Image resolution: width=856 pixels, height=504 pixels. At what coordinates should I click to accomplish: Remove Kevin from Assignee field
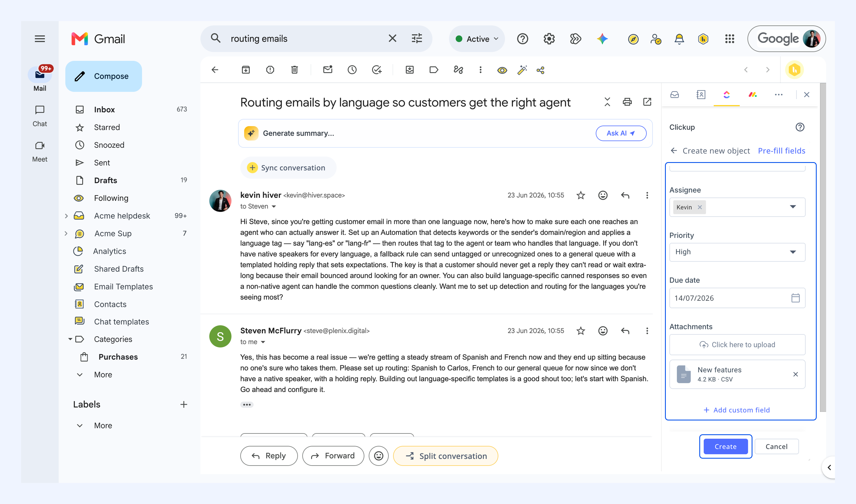coord(700,207)
